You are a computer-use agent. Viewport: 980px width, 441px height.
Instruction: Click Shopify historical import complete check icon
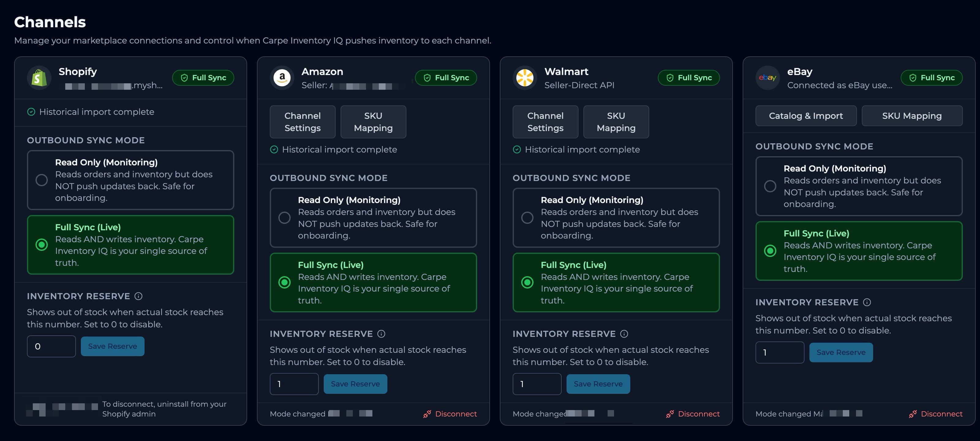click(31, 112)
